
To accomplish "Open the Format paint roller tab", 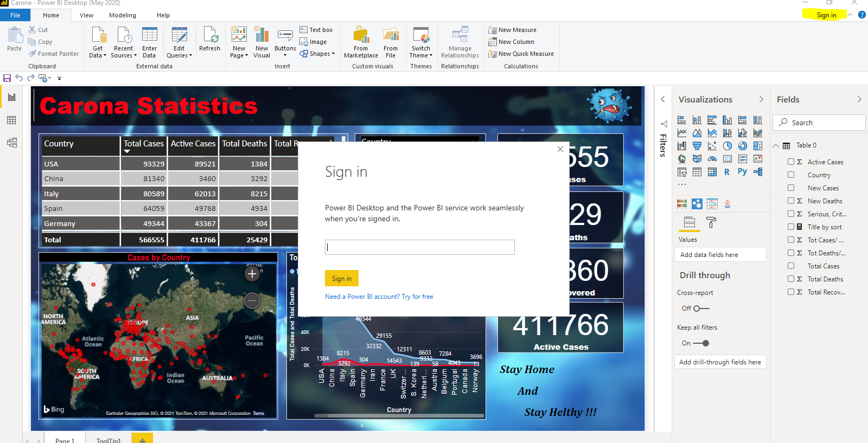I will (711, 222).
